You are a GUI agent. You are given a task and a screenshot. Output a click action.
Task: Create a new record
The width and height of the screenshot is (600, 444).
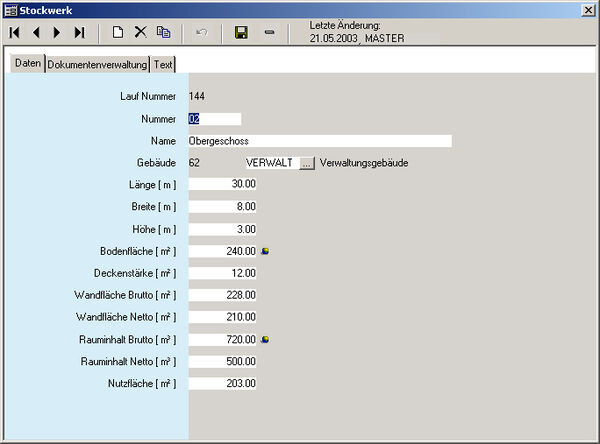tap(118, 33)
